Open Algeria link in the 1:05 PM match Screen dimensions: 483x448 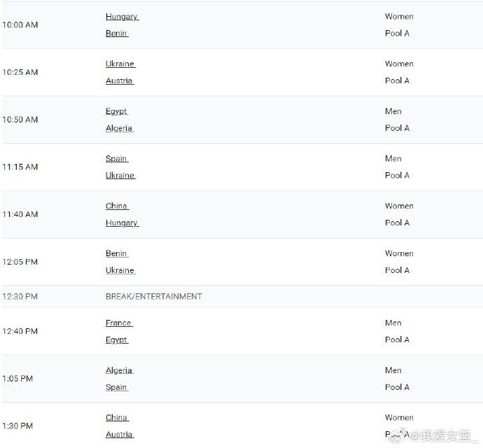click(x=119, y=371)
